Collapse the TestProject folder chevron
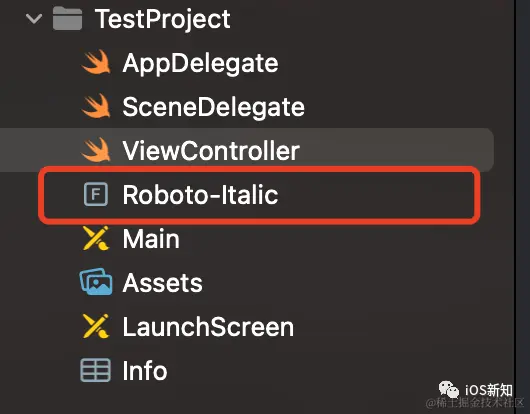Viewport: 530px width, 414px height. 34,19
